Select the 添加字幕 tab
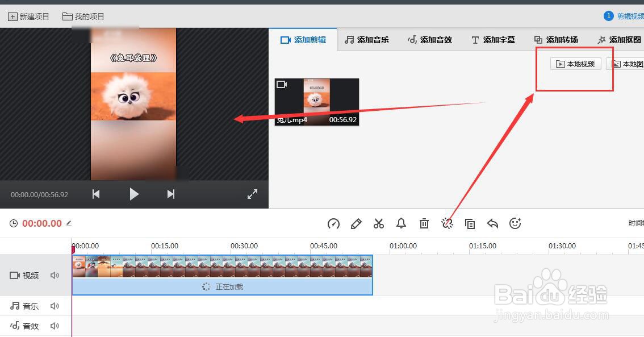 pos(494,40)
